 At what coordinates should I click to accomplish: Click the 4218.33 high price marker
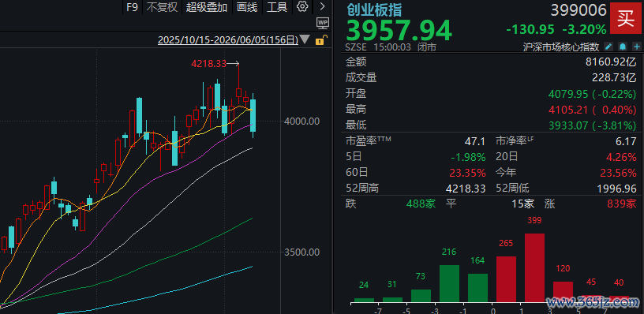(x=208, y=64)
